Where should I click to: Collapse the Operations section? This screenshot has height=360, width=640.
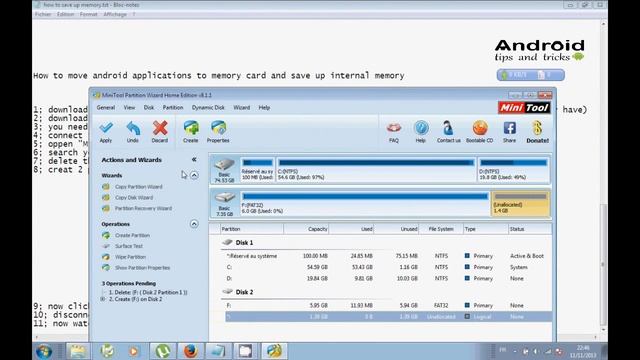tap(194, 224)
